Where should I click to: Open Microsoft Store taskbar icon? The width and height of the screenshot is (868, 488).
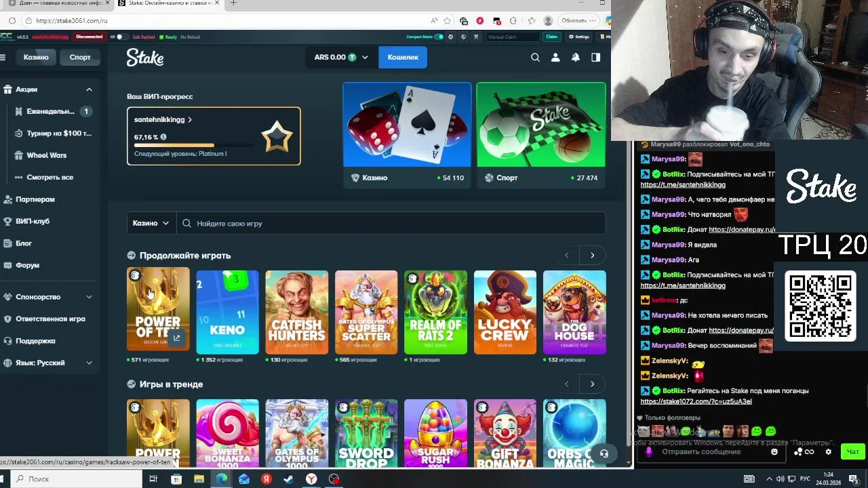[x=176, y=479]
